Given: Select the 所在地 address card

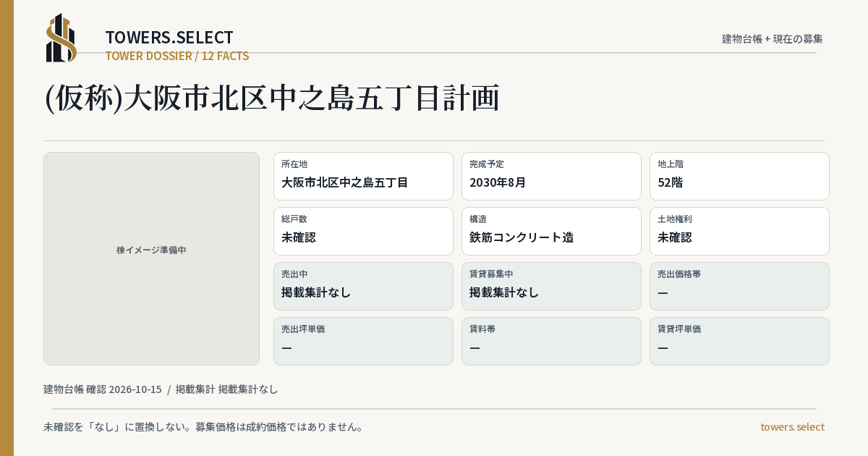Looking at the screenshot, I should pyautogui.click(x=363, y=176).
